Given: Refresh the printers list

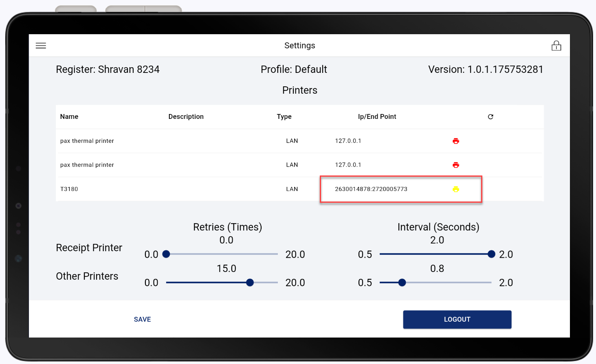Looking at the screenshot, I should tap(490, 116).
